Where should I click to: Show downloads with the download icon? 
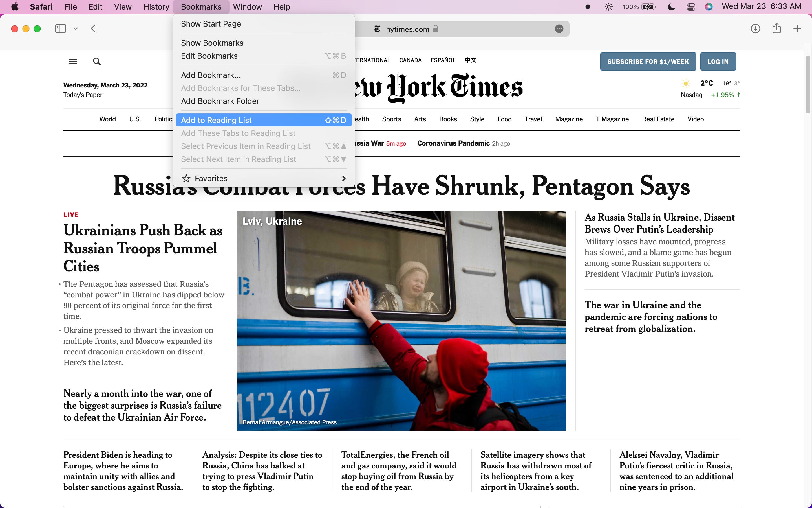(x=755, y=29)
